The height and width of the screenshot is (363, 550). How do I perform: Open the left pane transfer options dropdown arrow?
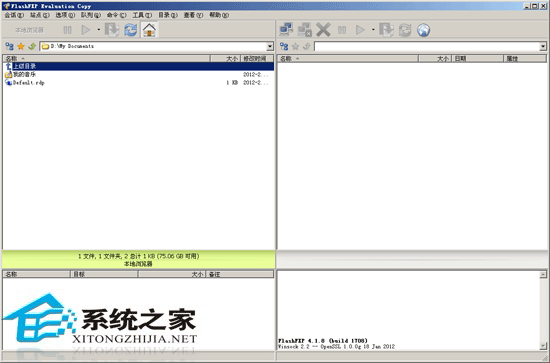point(99,30)
